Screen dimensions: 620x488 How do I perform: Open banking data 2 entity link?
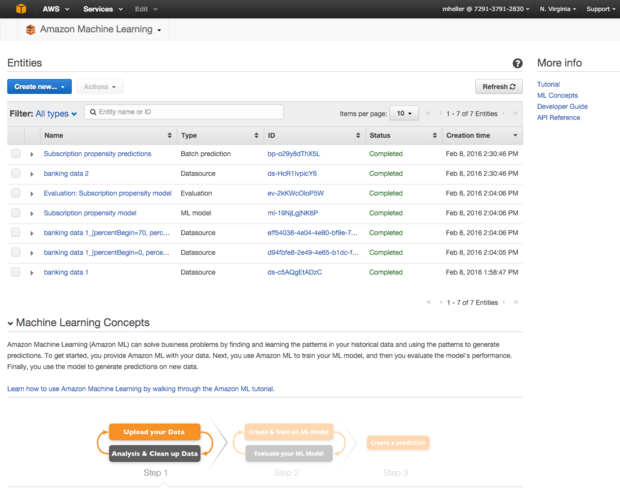pyautogui.click(x=66, y=173)
